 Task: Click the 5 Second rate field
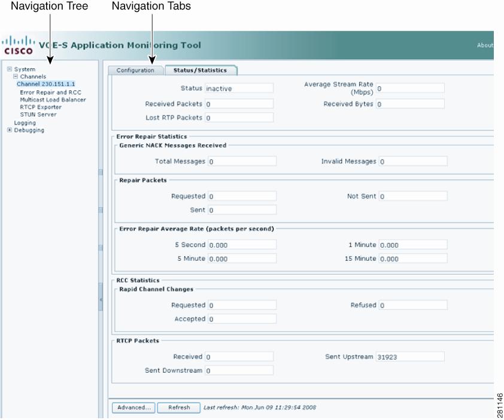242,245
